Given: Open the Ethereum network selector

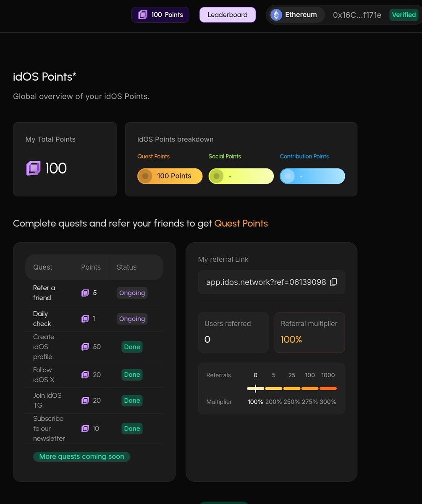Looking at the screenshot, I should coord(296,15).
